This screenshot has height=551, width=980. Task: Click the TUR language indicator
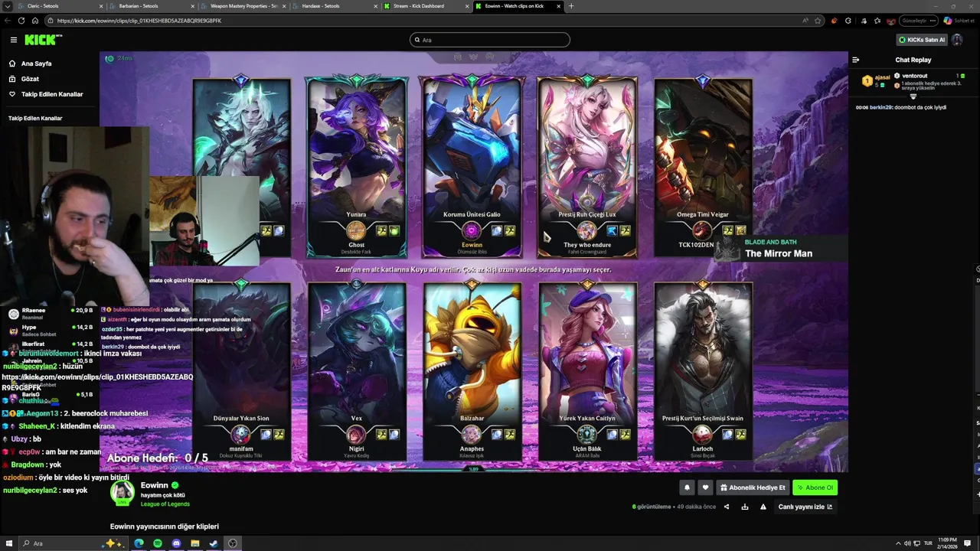coord(929,543)
